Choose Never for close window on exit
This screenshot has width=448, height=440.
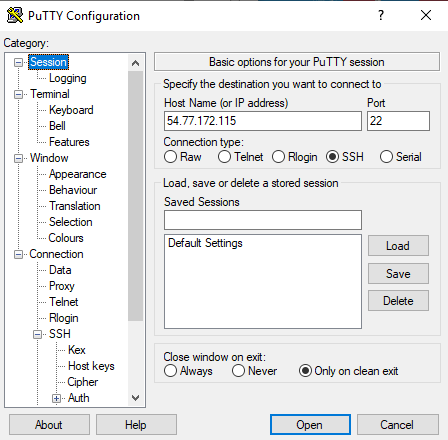(x=238, y=371)
